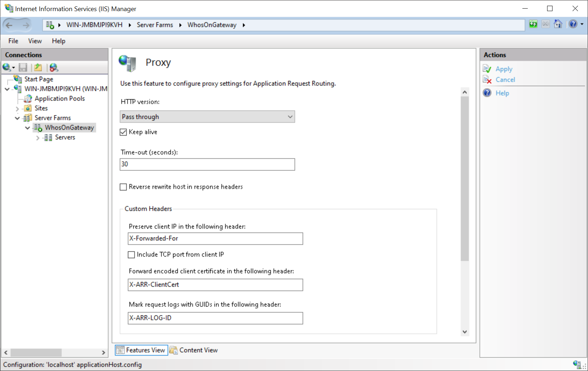Click the Create New Connection globe icon

tap(7, 67)
